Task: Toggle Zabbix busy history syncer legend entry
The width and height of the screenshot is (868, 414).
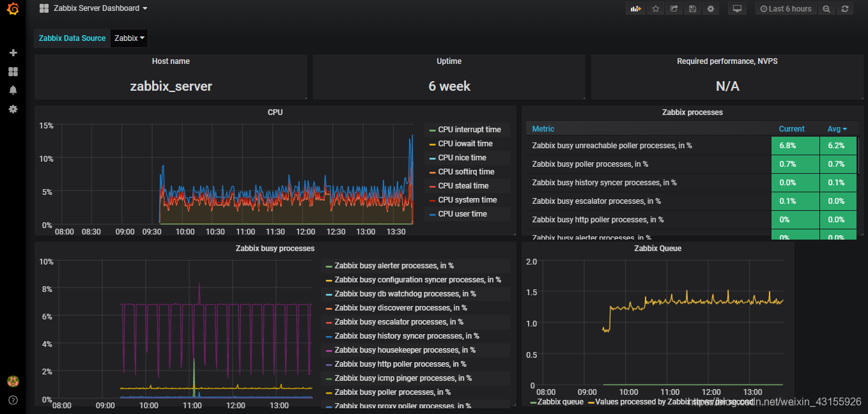Action: [x=407, y=336]
